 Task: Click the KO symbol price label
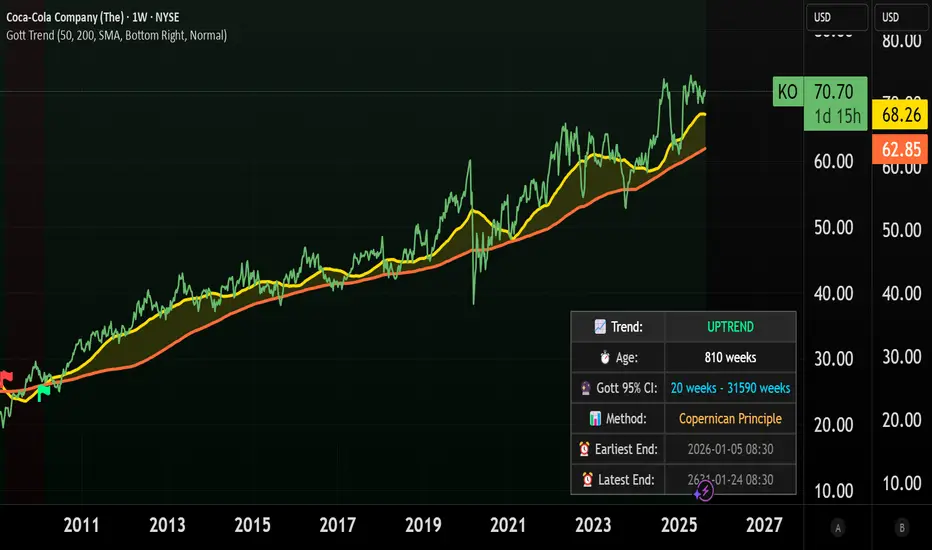pyautogui.click(x=788, y=92)
